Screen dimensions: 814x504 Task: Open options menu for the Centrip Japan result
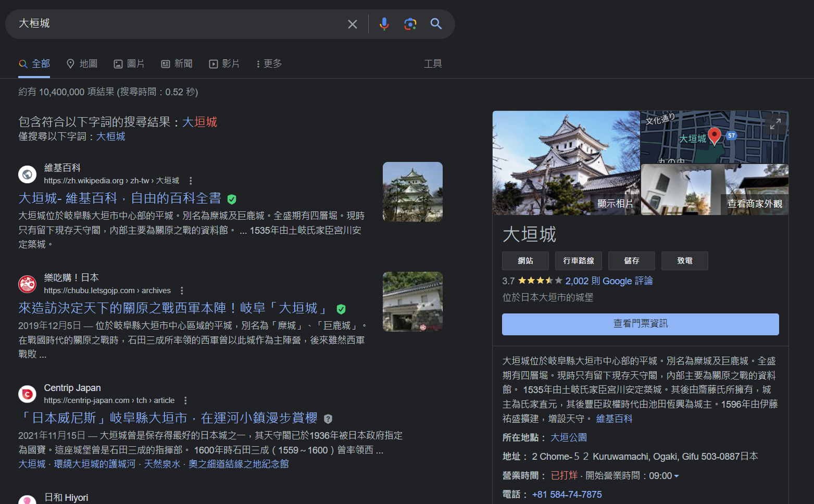tap(185, 400)
